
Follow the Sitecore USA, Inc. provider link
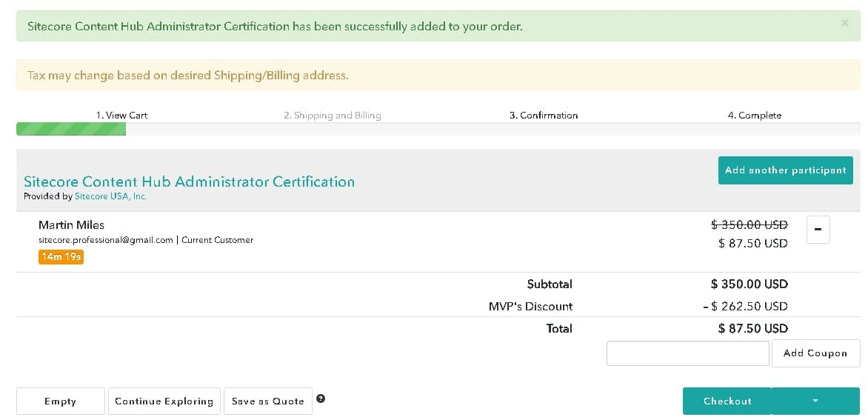pos(110,196)
